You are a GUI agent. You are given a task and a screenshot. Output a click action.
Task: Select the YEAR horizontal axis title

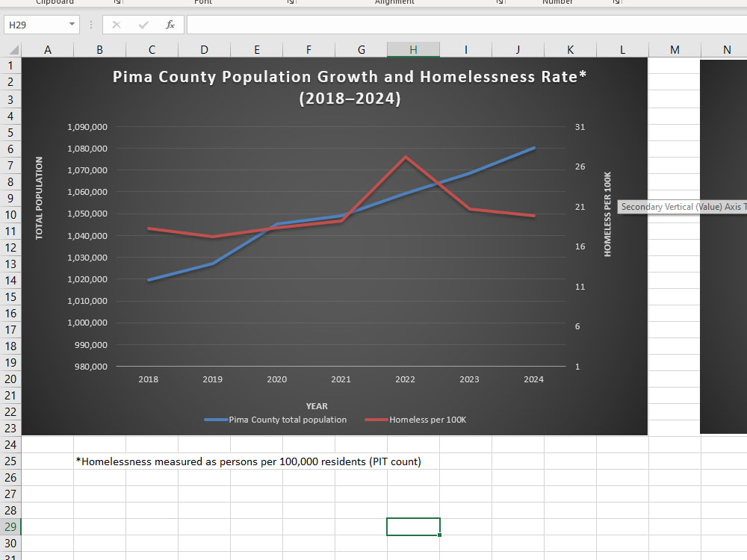point(317,406)
